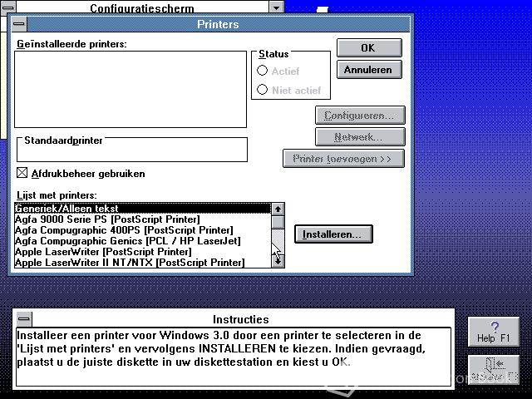Viewport: 532px width, 399px height.
Task: Select the Actief radio button
Action: pos(262,71)
